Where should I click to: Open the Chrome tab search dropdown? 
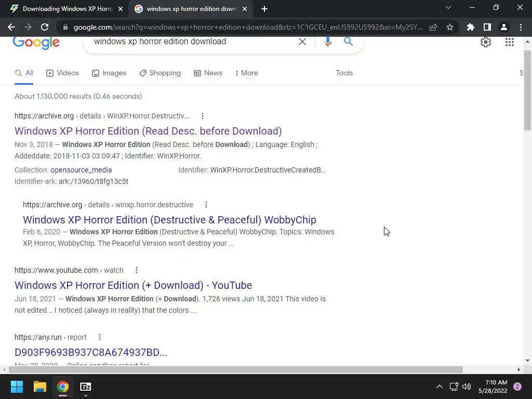pos(448,7)
